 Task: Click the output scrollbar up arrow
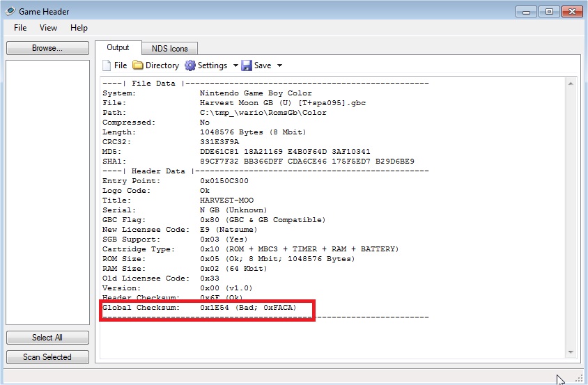572,84
